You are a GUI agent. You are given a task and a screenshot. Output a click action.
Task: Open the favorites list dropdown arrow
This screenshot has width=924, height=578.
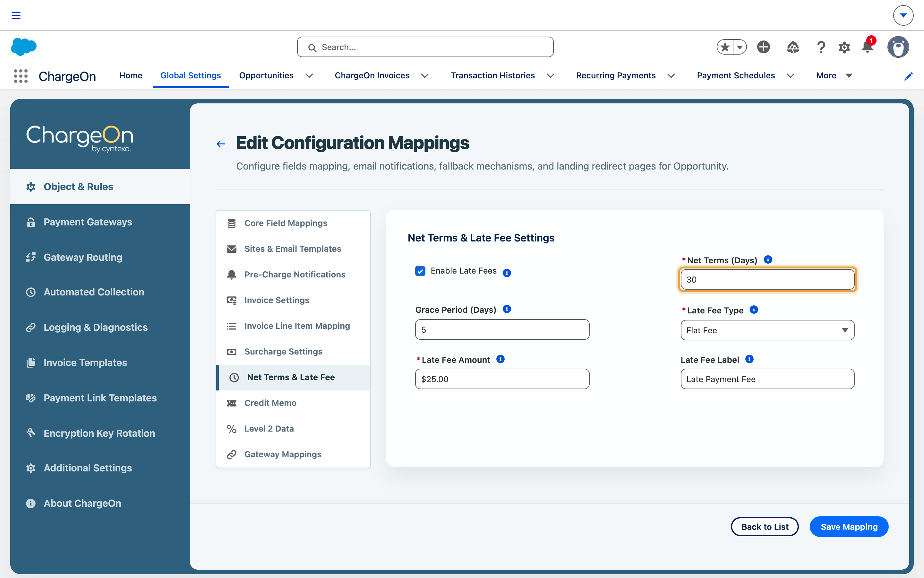(740, 47)
